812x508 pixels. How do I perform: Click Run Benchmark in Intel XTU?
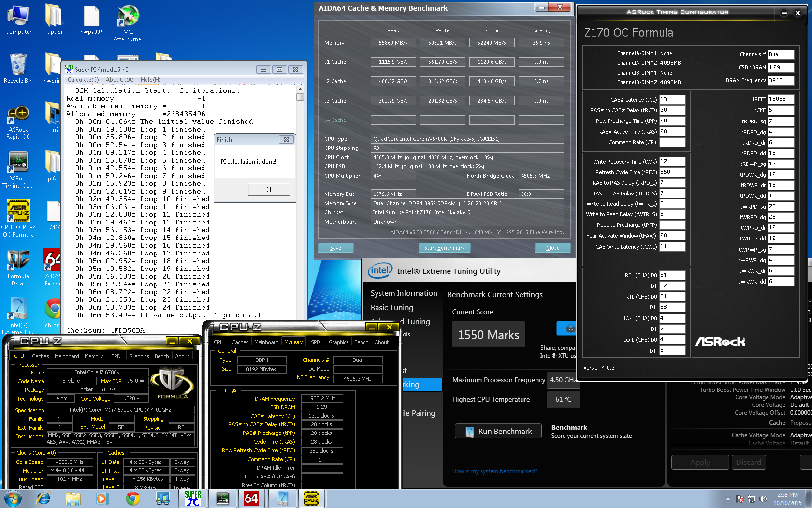tap(499, 431)
